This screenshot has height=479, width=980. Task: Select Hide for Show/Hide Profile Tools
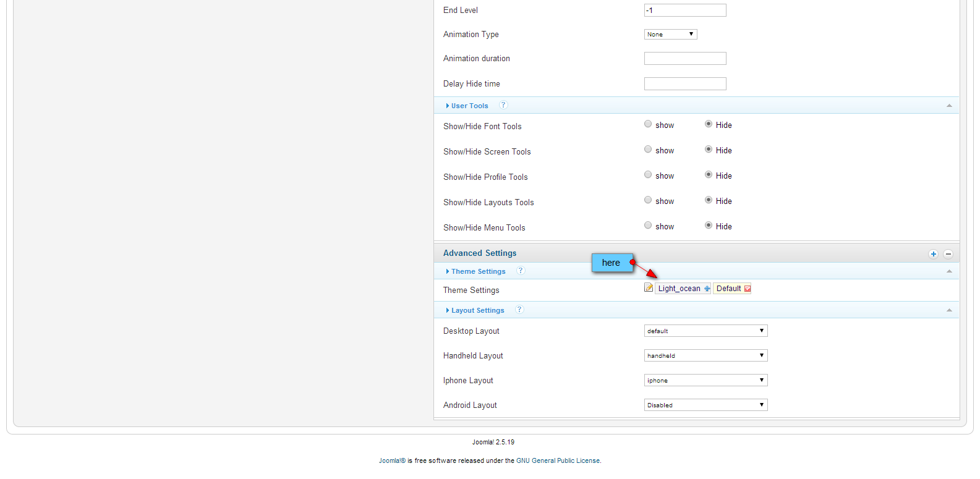click(x=709, y=175)
